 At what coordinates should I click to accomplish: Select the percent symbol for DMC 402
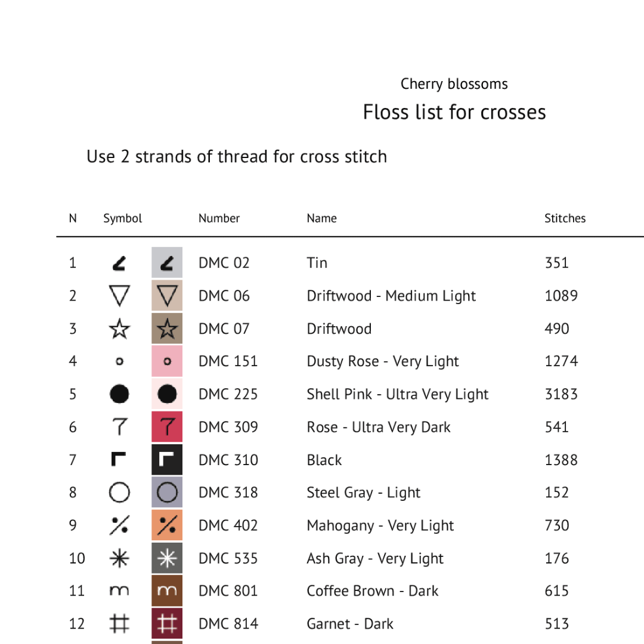point(119,525)
